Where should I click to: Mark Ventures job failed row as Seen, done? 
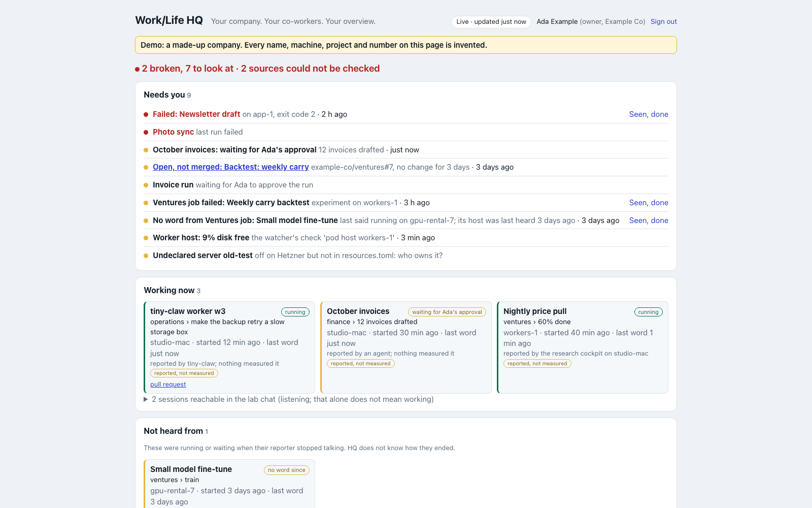649,203
